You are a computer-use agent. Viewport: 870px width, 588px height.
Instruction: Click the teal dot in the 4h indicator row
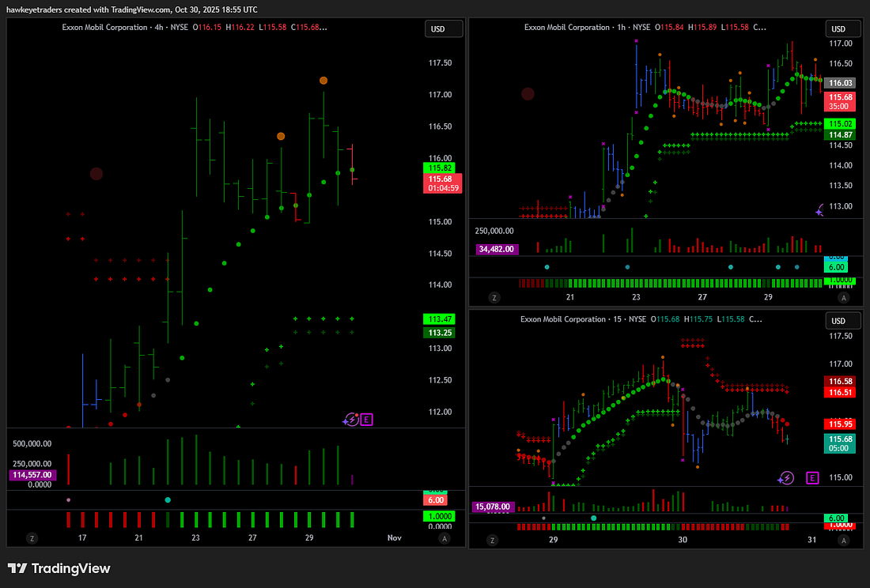[x=168, y=500]
